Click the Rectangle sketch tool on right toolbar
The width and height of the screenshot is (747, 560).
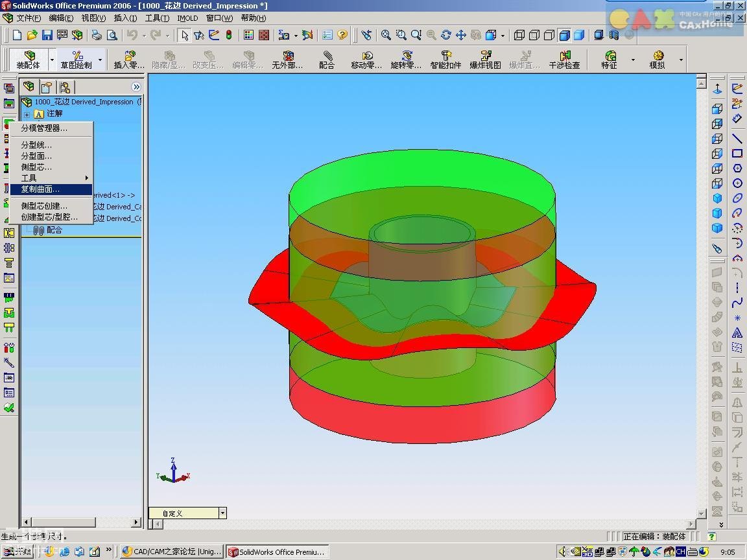coord(737,154)
